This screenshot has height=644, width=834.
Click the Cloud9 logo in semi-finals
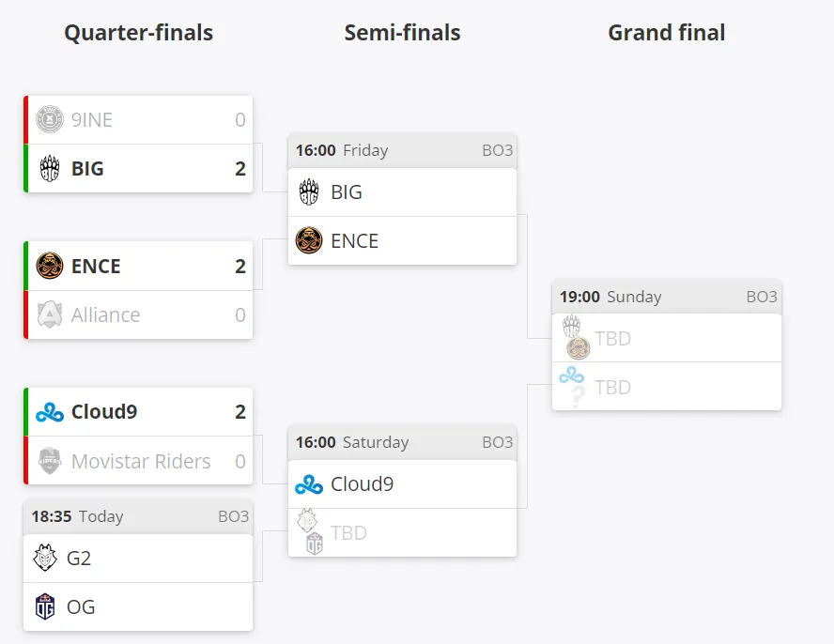pyautogui.click(x=309, y=484)
